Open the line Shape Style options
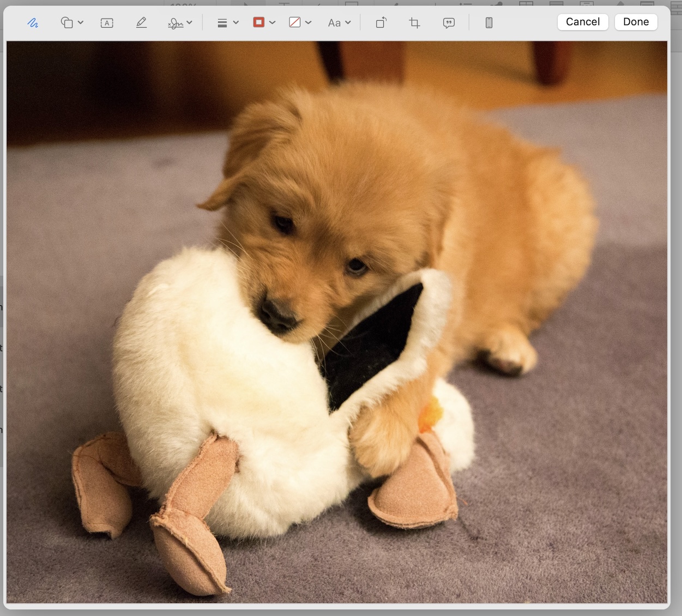682x616 pixels. [x=227, y=23]
